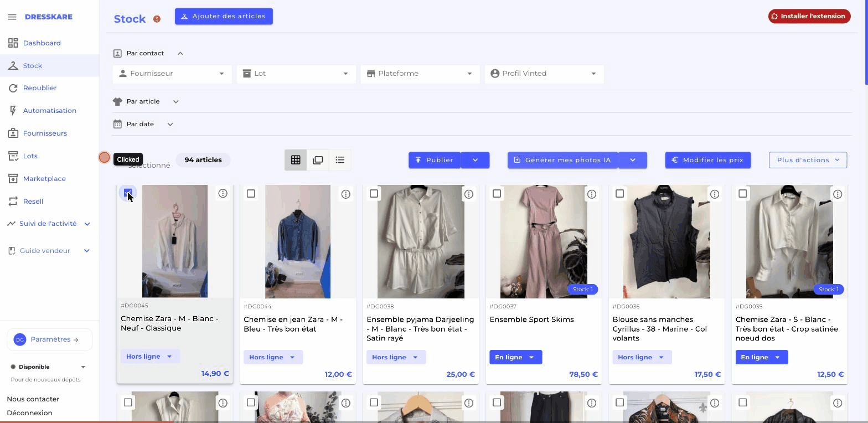Click the Par date calendar icon

[x=117, y=124]
